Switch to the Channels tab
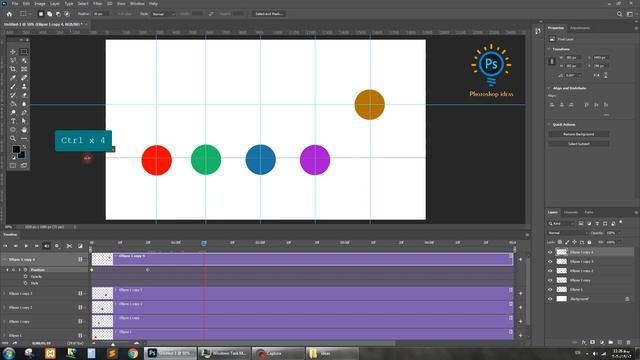This screenshot has height=360, width=640. 571,212
